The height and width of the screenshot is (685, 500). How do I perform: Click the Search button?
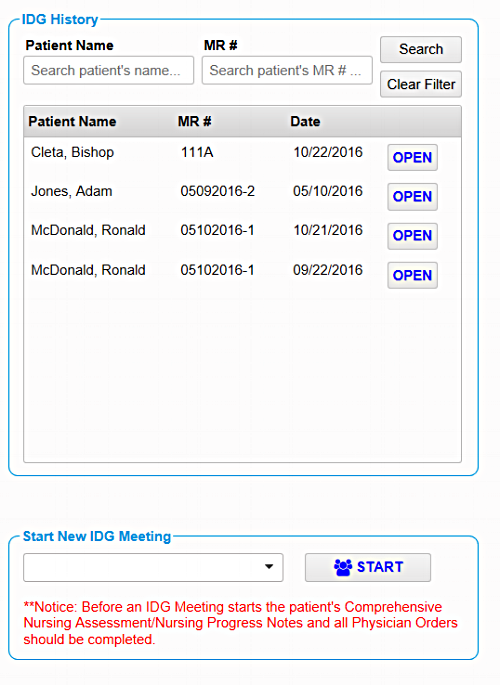point(421,49)
